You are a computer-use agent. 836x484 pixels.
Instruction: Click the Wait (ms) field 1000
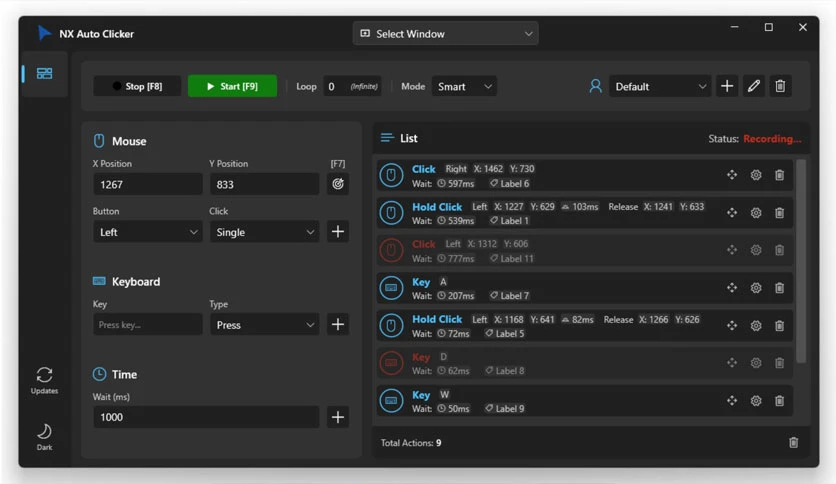tap(206, 417)
